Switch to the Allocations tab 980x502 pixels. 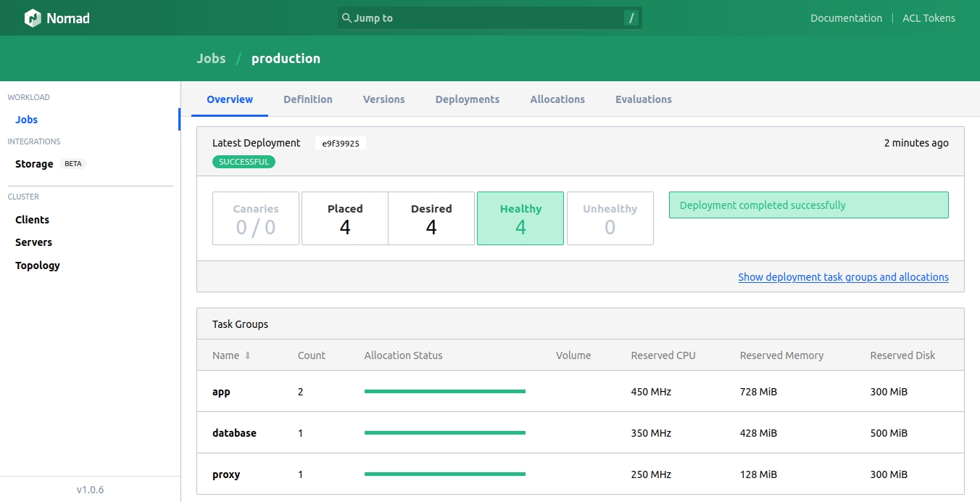[557, 99]
